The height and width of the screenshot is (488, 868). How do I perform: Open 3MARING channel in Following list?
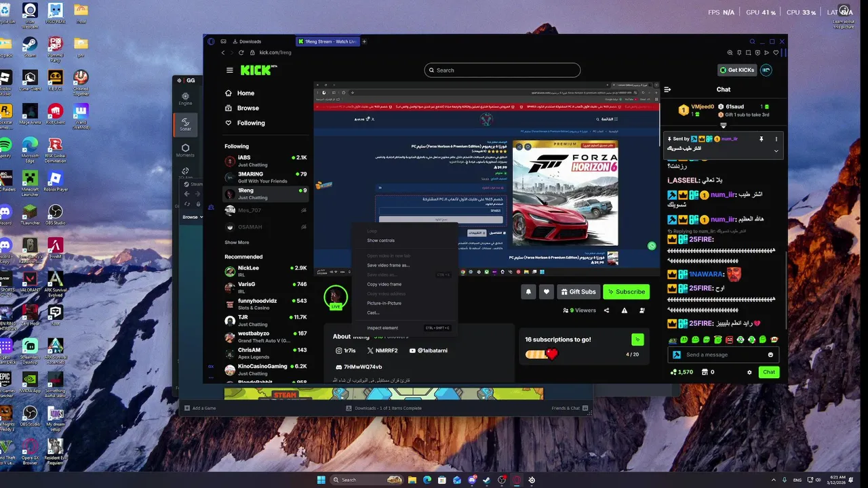tap(267, 177)
